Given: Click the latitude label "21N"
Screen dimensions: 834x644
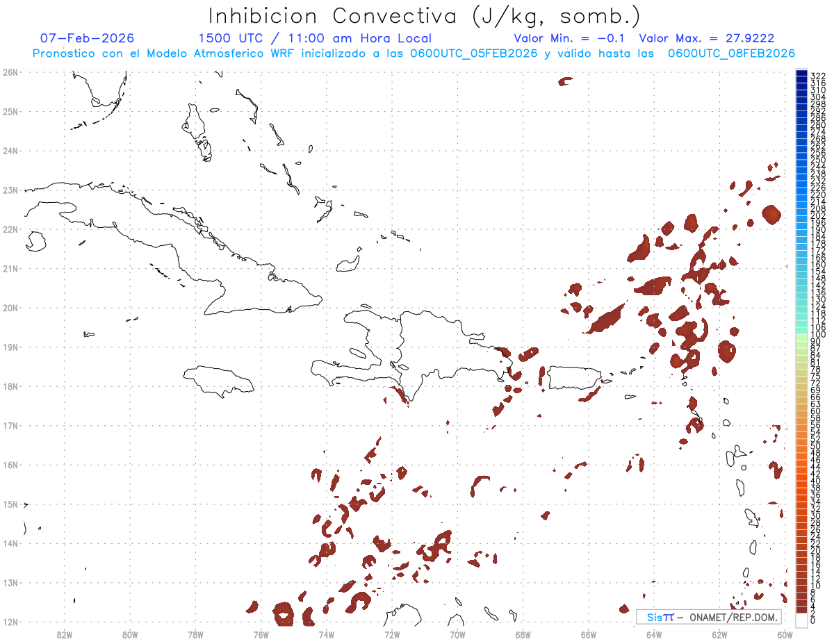Looking at the screenshot, I should 10,268.
